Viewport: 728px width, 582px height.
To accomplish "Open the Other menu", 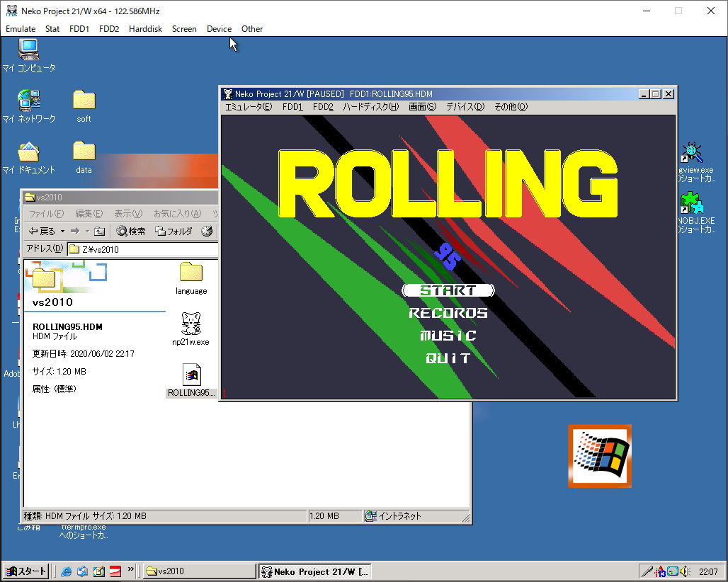I will point(252,29).
